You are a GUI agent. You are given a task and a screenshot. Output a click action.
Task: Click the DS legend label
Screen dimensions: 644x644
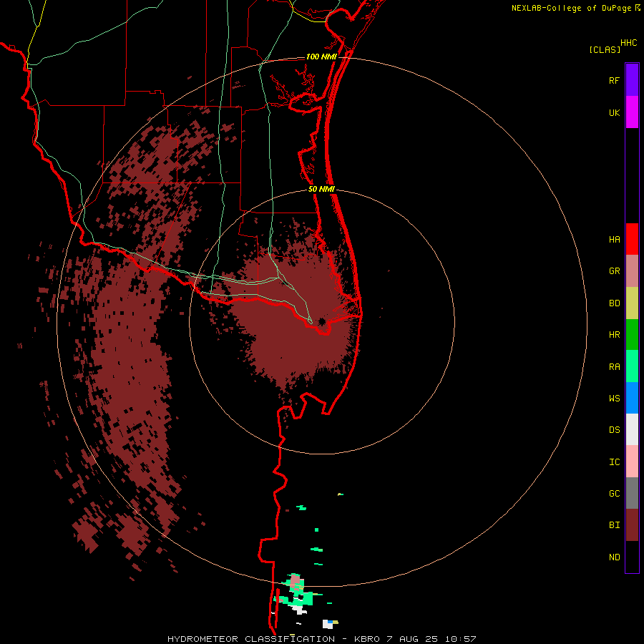(615, 429)
